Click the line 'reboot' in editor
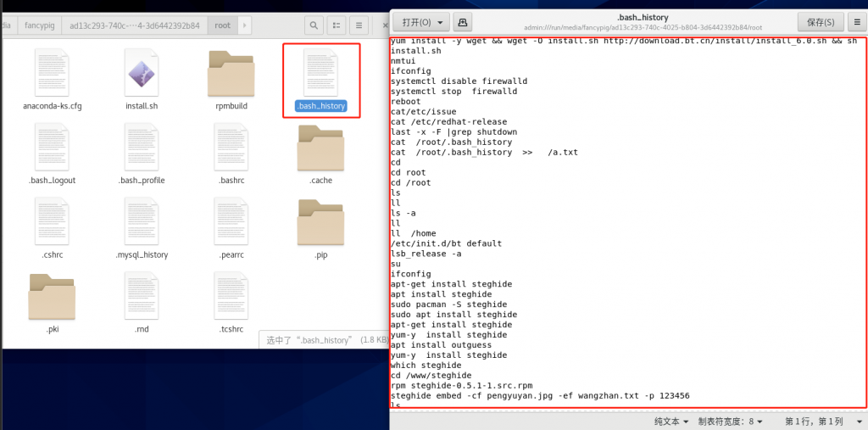Image resolution: width=868 pixels, height=430 pixels. pos(406,102)
